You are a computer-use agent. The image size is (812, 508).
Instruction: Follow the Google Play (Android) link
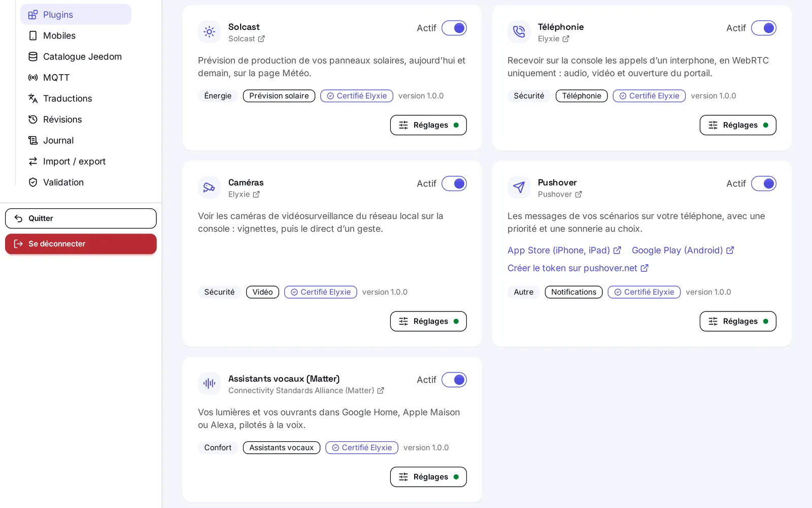[683, 250]
